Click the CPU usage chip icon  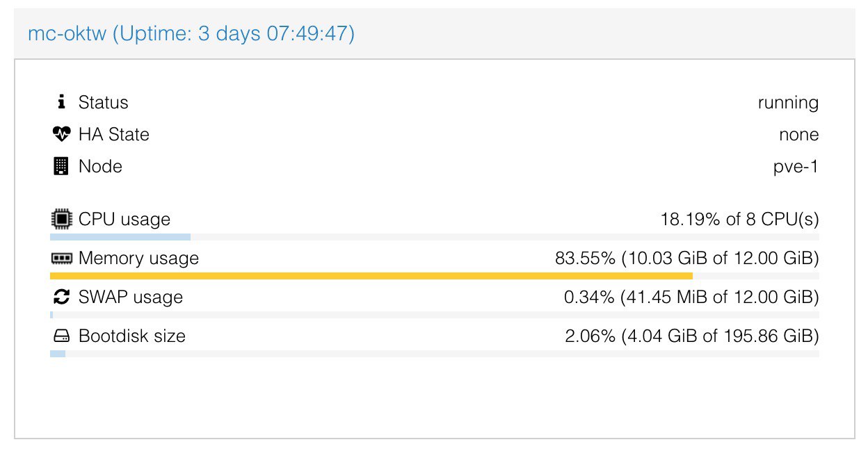[62, 220]
